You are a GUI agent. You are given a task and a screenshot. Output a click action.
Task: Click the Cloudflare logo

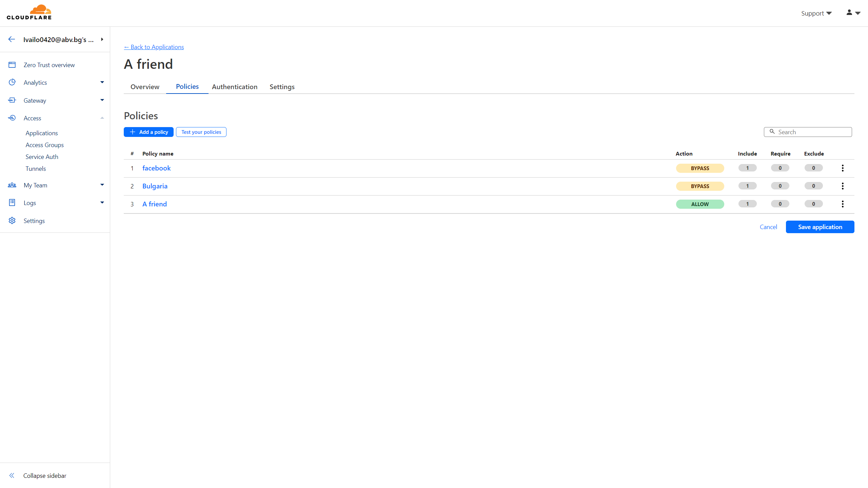(29, 13)
